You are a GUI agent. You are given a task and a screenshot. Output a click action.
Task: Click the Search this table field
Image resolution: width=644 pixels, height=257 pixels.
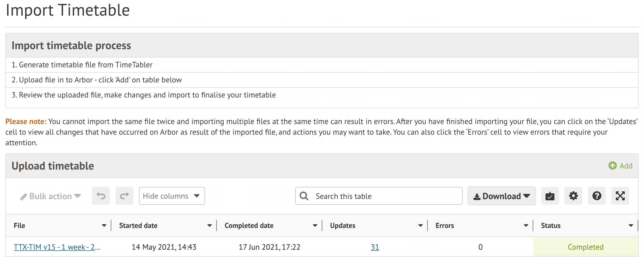click(385, 196)
